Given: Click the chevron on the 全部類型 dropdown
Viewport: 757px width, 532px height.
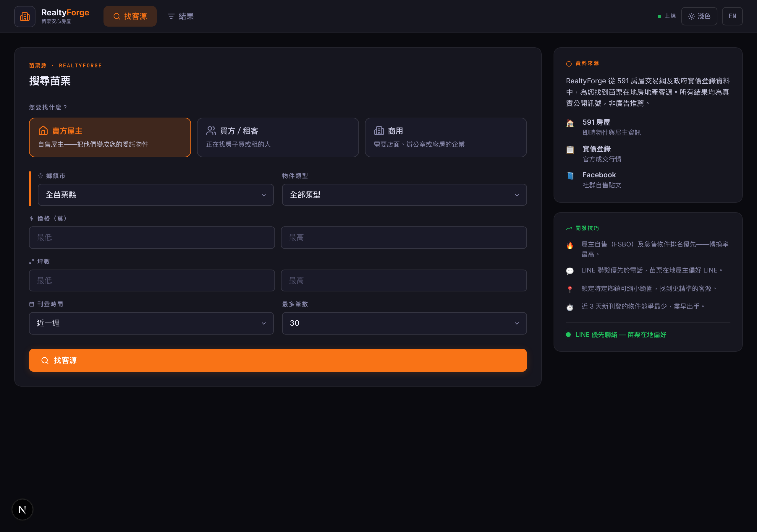Looking at the screenshot, I should pyautogui.click(x=517, y=195).
